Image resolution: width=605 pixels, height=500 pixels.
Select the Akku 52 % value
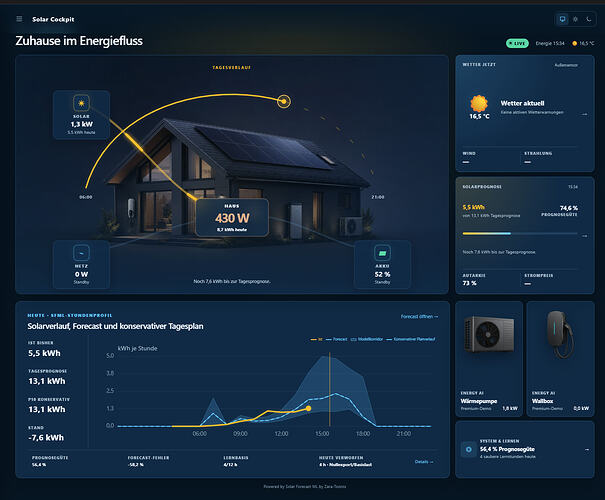pyautogui.click(x=382, y=274)
